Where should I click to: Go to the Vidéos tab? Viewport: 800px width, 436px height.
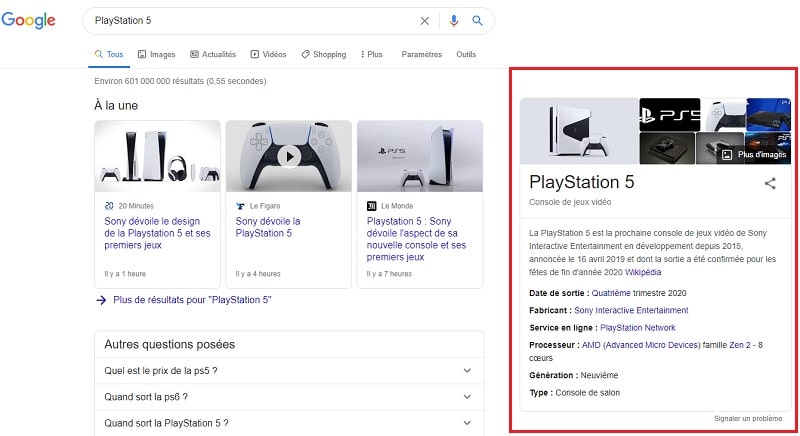click(x=268, y=55)
